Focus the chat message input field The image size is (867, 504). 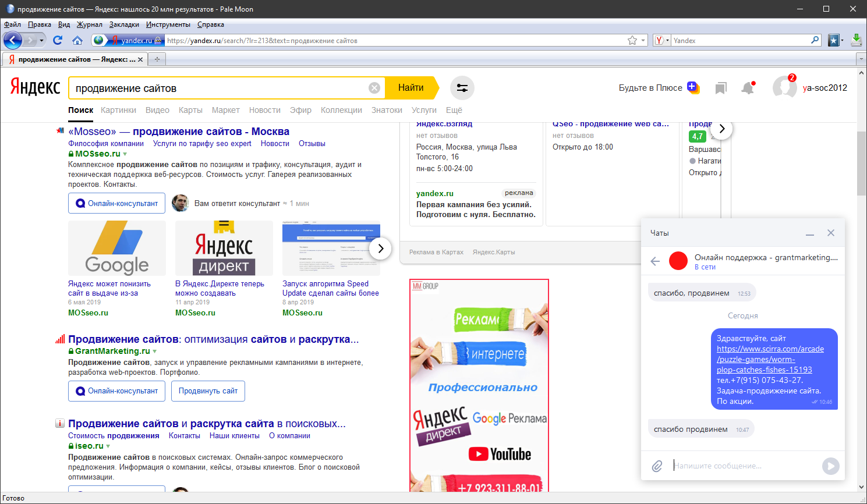tap(745, 466)
